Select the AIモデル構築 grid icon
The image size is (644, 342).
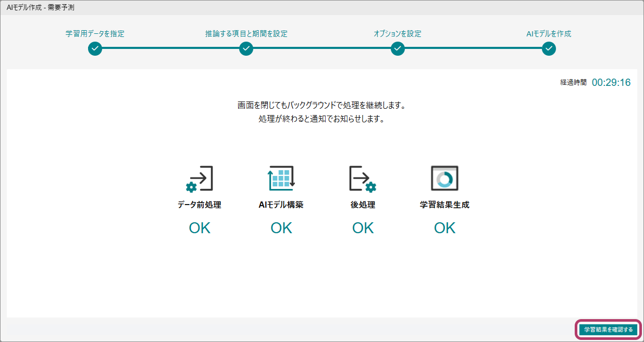click(x=281, y=179)
